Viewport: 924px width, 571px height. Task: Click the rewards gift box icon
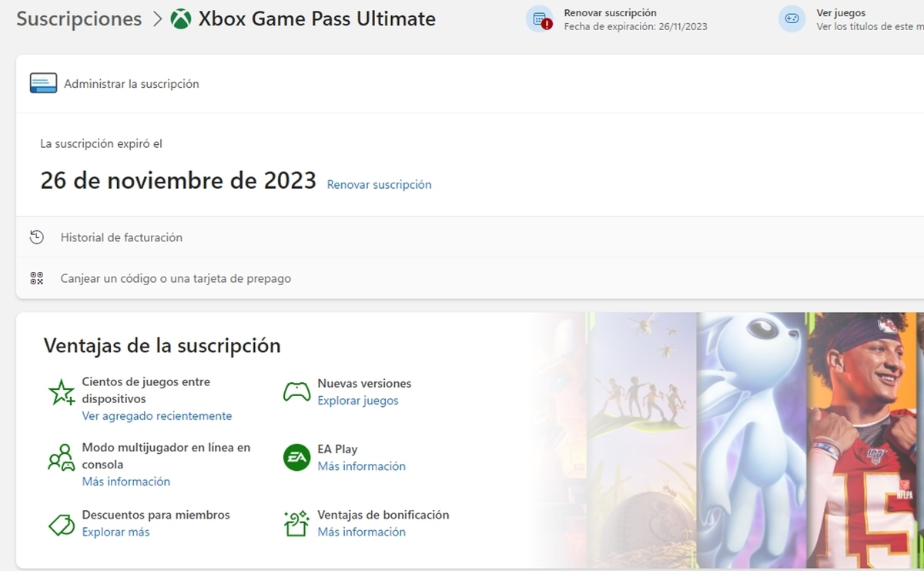pos(296,524)
